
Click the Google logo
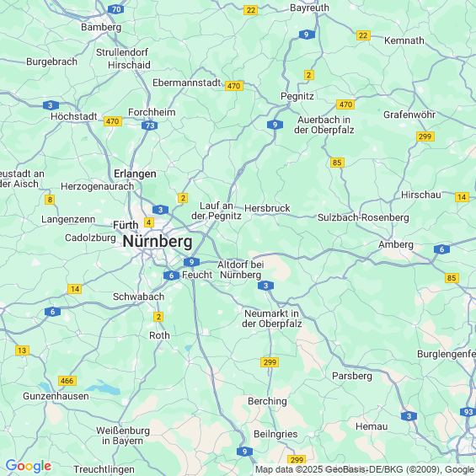point(29,466)
